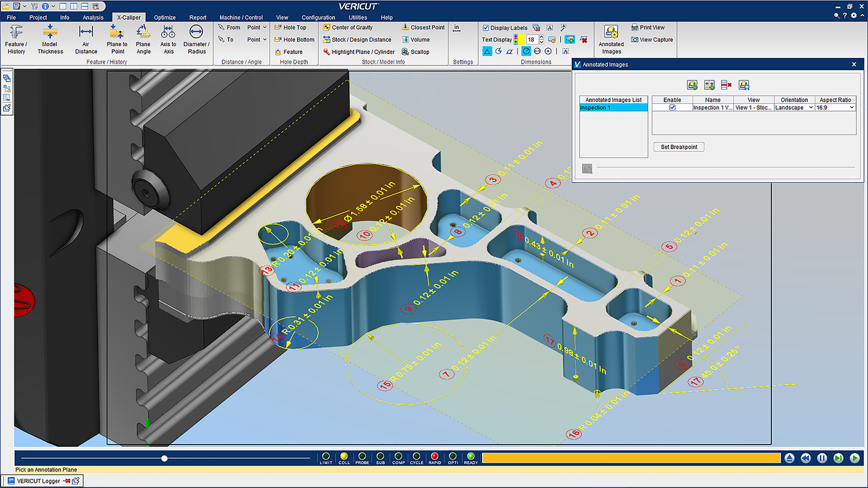Open the Annotated Images ribbon button
Viewport: 868px width, 488px height.
(x=611, y=39)
